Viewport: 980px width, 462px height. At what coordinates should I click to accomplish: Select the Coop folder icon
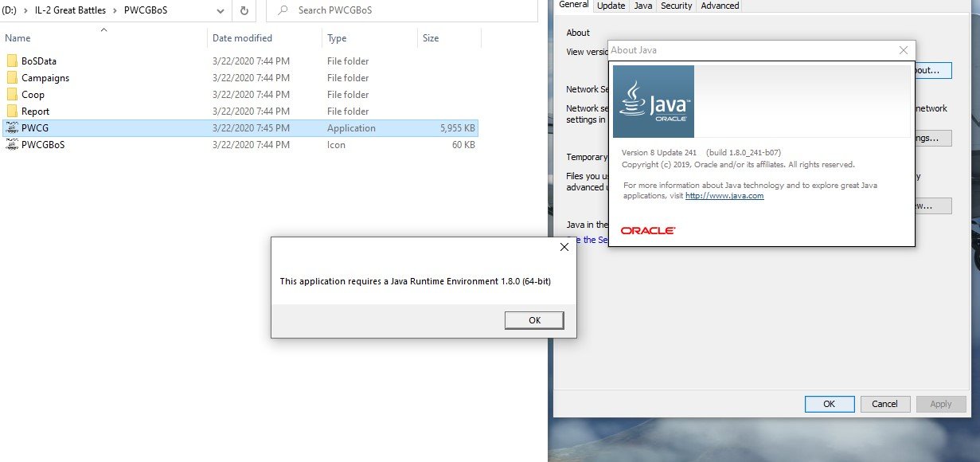pos(12,95)
